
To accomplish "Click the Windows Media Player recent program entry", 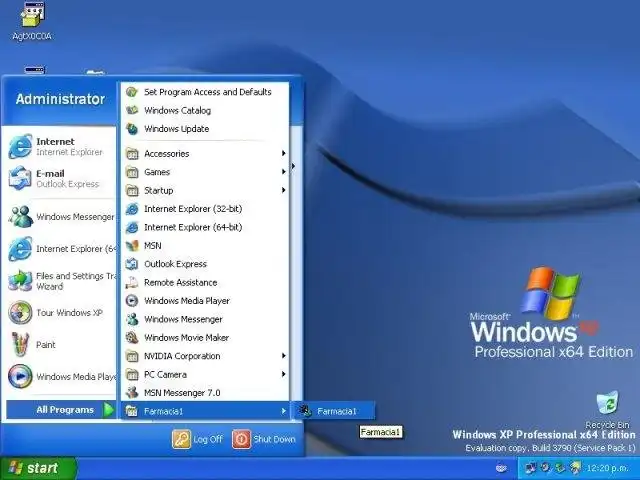I will pyautogui.click(x=61, y=376).
